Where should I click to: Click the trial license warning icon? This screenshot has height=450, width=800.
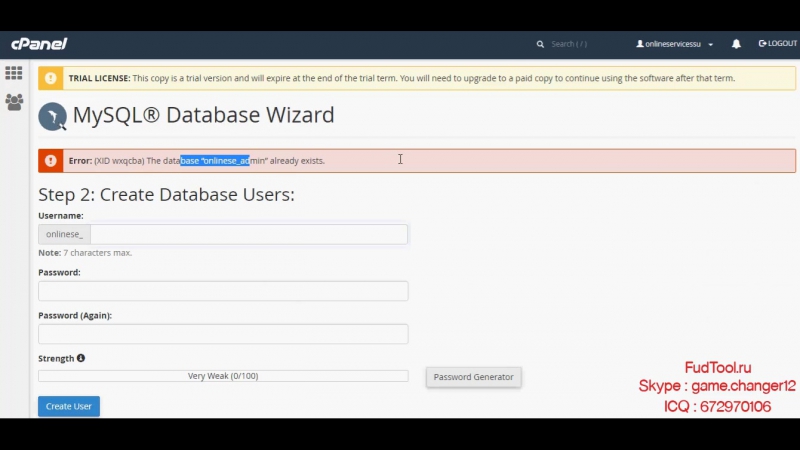click(51, 78)
